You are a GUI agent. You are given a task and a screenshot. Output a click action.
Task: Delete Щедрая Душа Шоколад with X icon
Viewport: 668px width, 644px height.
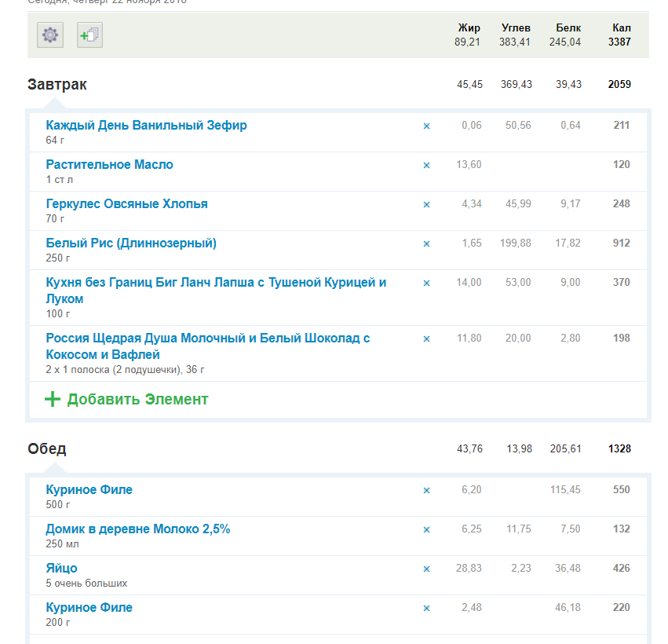click(426, 338)
